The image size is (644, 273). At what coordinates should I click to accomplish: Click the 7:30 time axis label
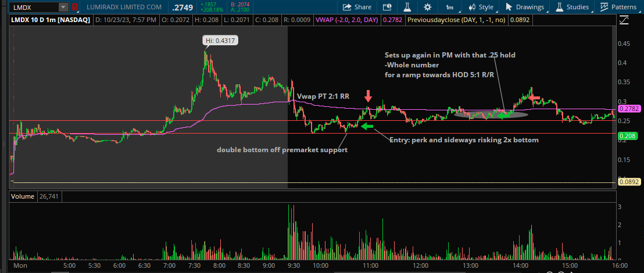[x=194, y=265]
